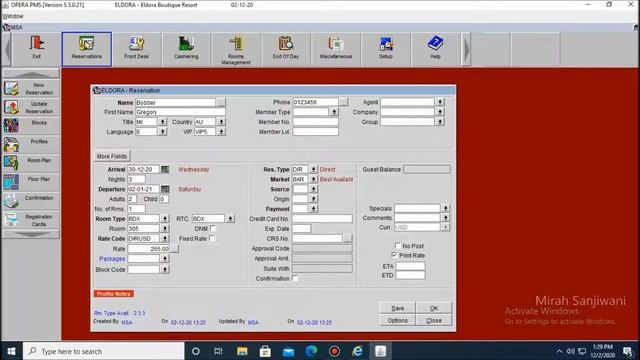Expand the Room Type dropdown
Screen dimensions: 640x360
[165, 219]
